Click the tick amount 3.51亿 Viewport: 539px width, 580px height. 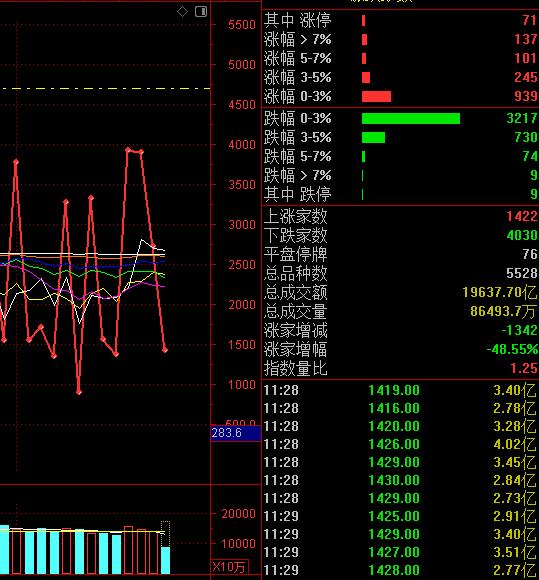[x=515, y=552]
